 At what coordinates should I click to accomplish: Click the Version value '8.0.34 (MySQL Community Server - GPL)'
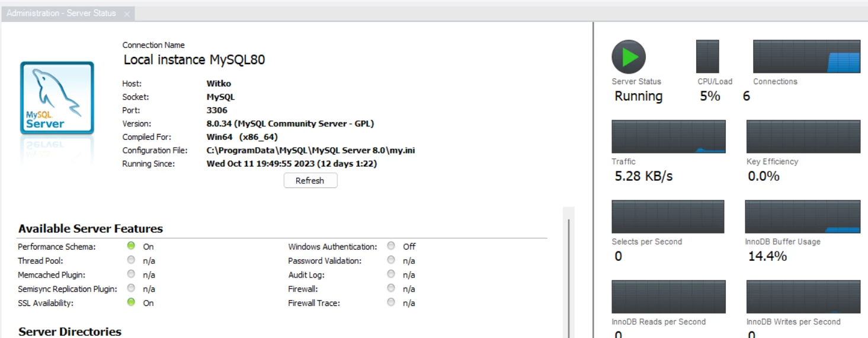[x=290, y=124]
